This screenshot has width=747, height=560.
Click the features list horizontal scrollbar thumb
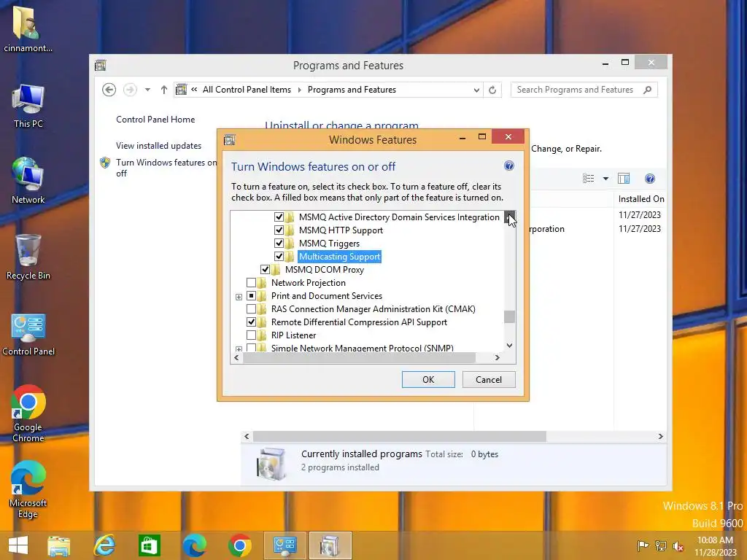click(359, 357)
